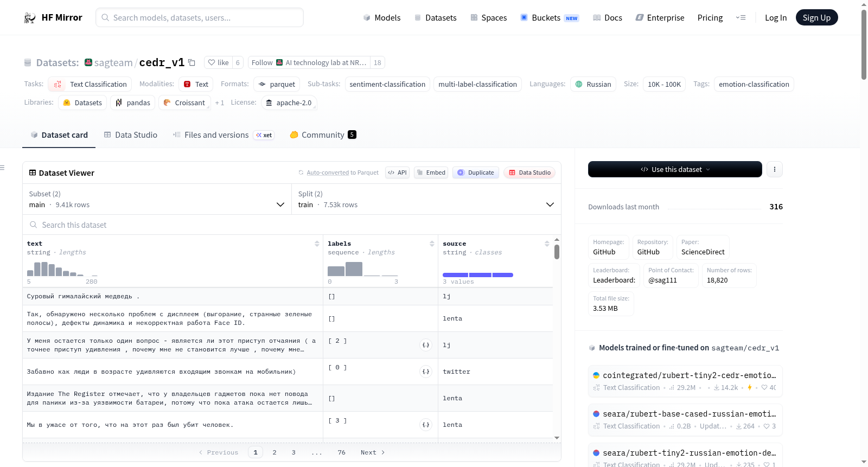The height and width of the screenshot is (467, 868).
Task: Click the Croissant library tag
Action: click(184, 103)
